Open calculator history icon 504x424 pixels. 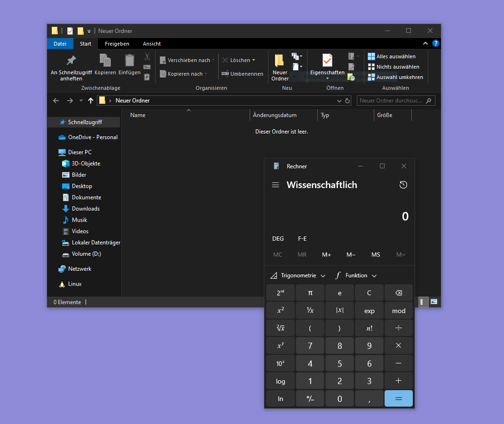pos(403,185)
